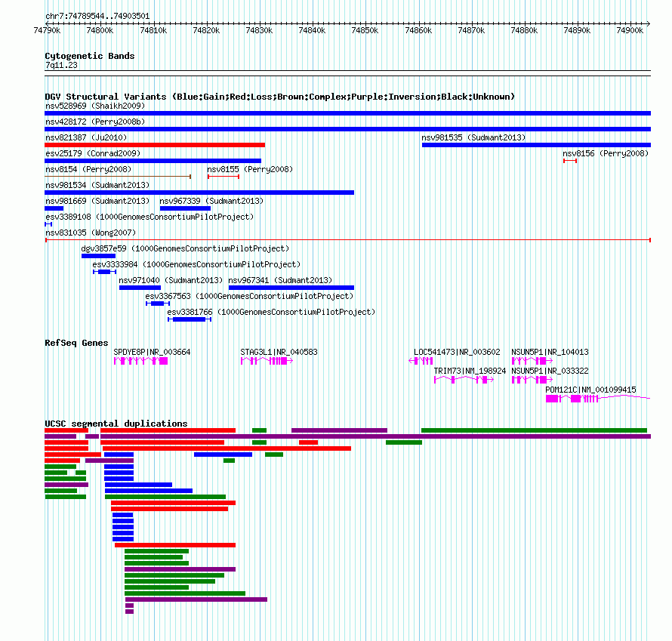
Task: Click the NSUN5P1|NR_033322 gene label
Action: (x=550, y=371)
